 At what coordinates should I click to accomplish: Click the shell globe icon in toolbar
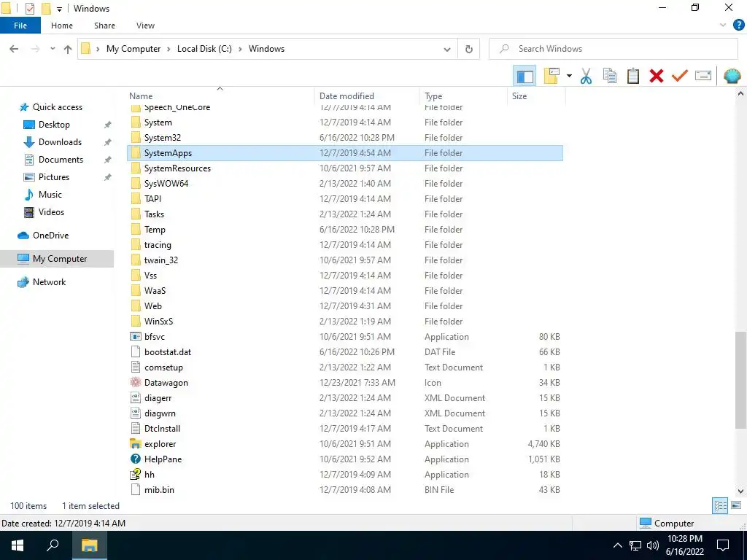(x=732, y=76)
